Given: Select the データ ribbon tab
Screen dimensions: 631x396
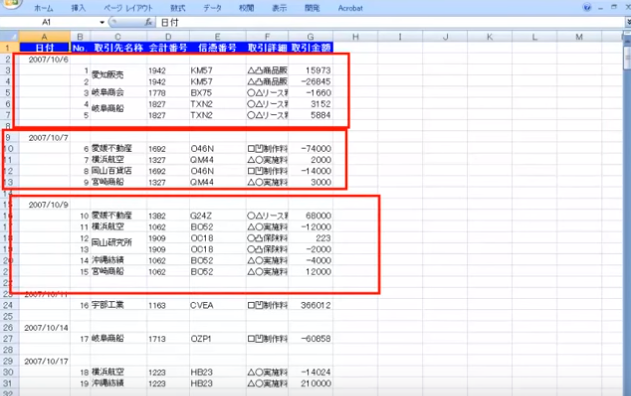Looking at the screenshot, I should pyautogui.click(x=212, y=8).
